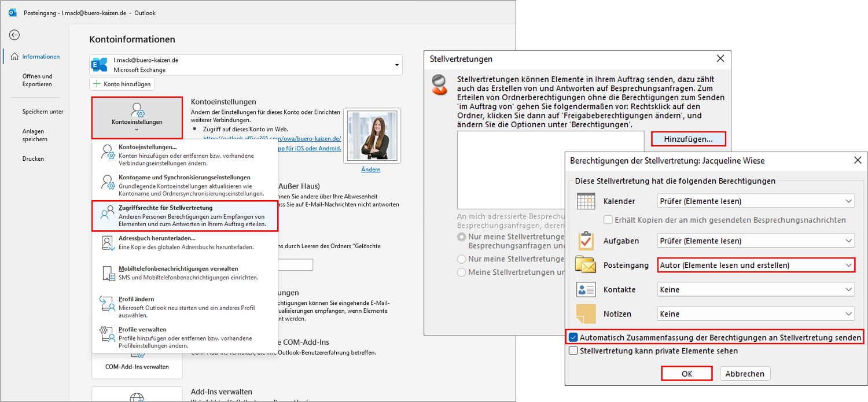Choose 'Speichern unter' in the sidebar
Screen dimensions: 868x402
tap(43, 112)
